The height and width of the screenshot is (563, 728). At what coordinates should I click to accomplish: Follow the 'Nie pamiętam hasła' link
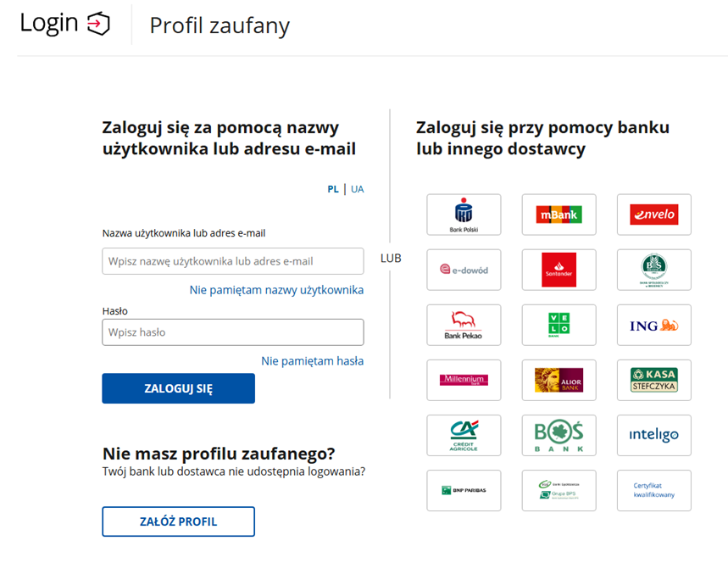312,361
